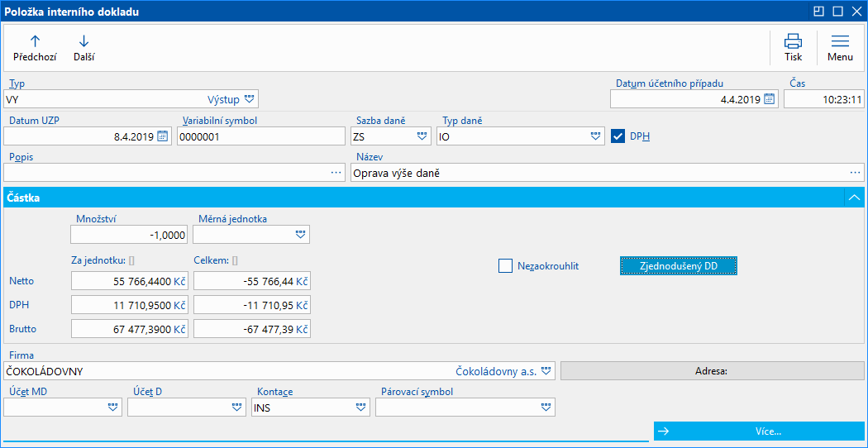The image size is (868, 448).
Task: Open the Typ daně dropdown
Action: click(x=595, y=136)
